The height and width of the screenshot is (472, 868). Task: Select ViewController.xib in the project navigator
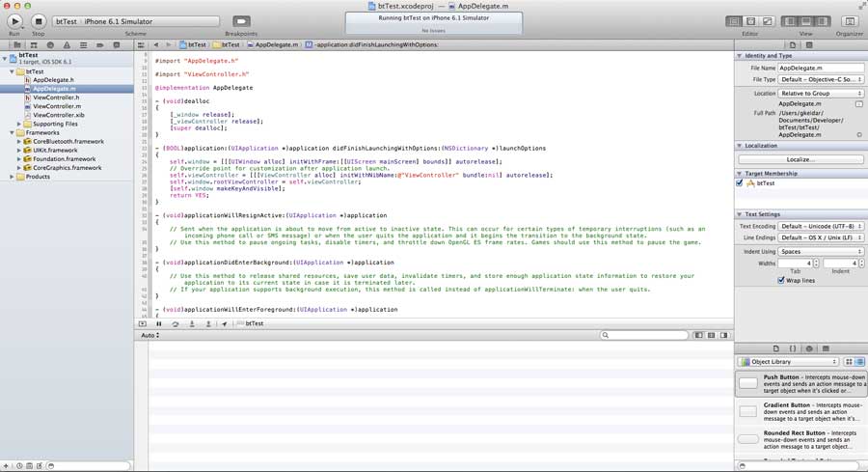tap(59, 115)
